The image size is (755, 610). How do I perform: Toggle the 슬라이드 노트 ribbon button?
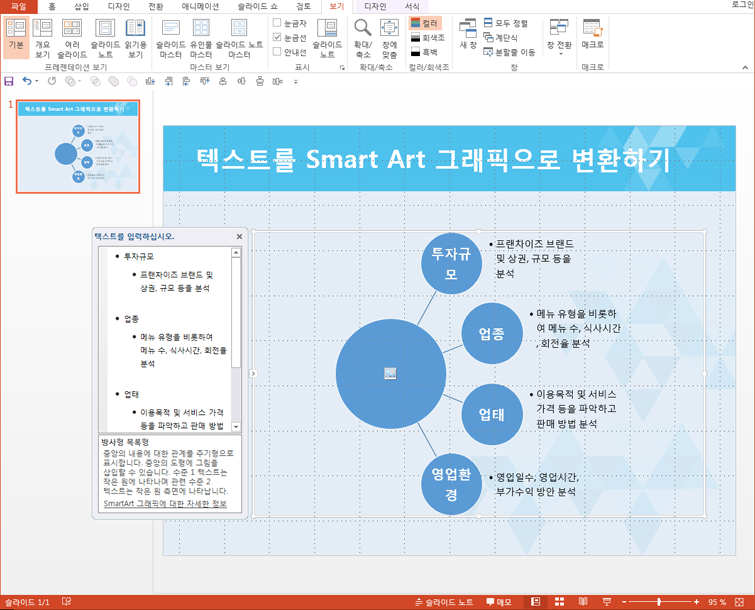pyautogui.click(x=327, y=38)
